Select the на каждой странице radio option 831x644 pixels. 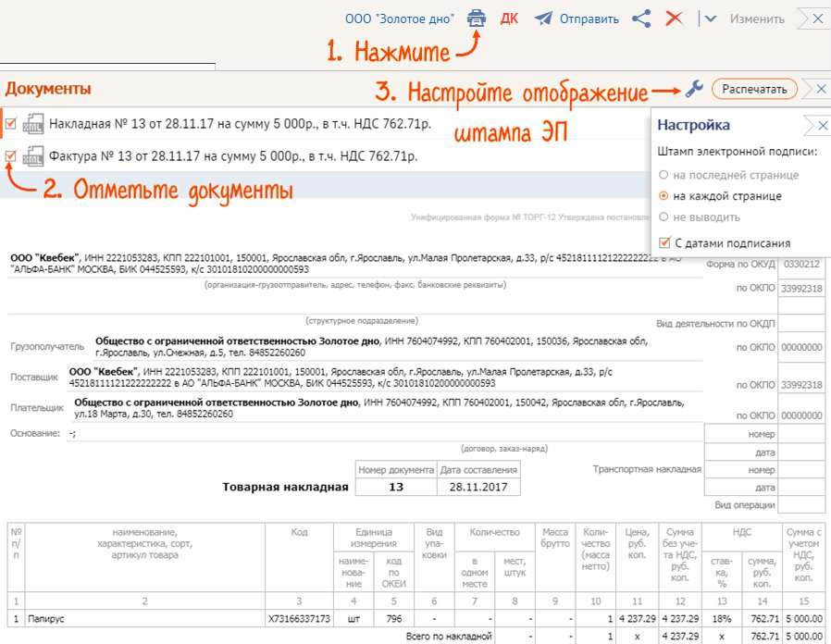pos(664,196)
